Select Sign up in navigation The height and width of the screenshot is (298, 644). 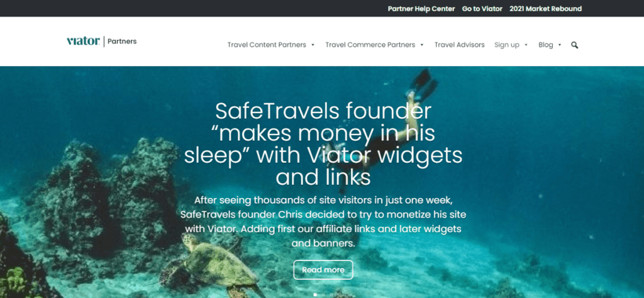(507, 45)
